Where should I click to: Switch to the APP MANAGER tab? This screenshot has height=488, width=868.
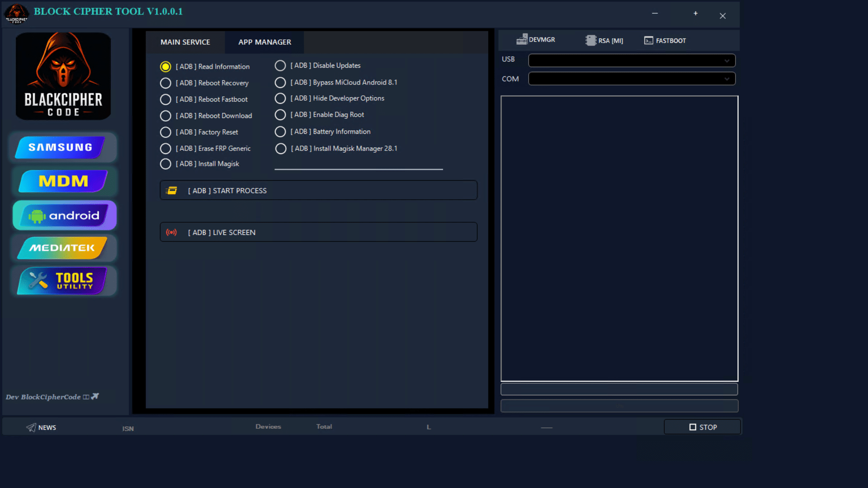click(x=264, y=42)
